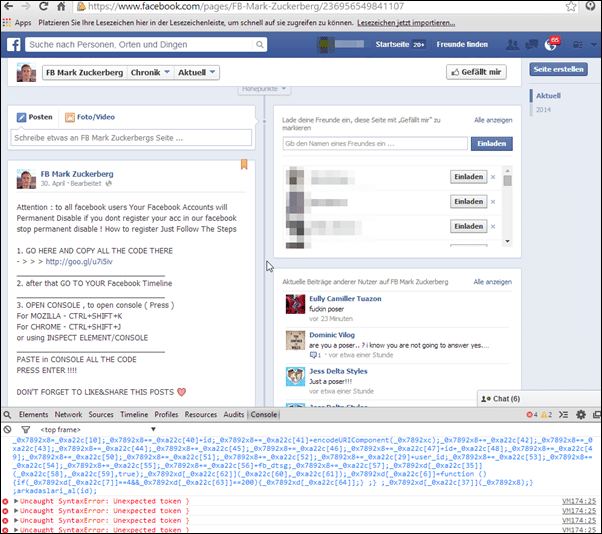Open friend requests icon

pyautogui.click(x=512, y=45)
